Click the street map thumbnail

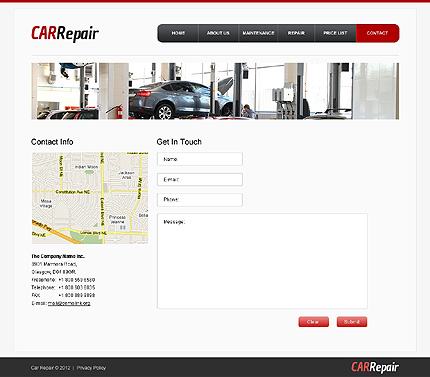(90, 198)
